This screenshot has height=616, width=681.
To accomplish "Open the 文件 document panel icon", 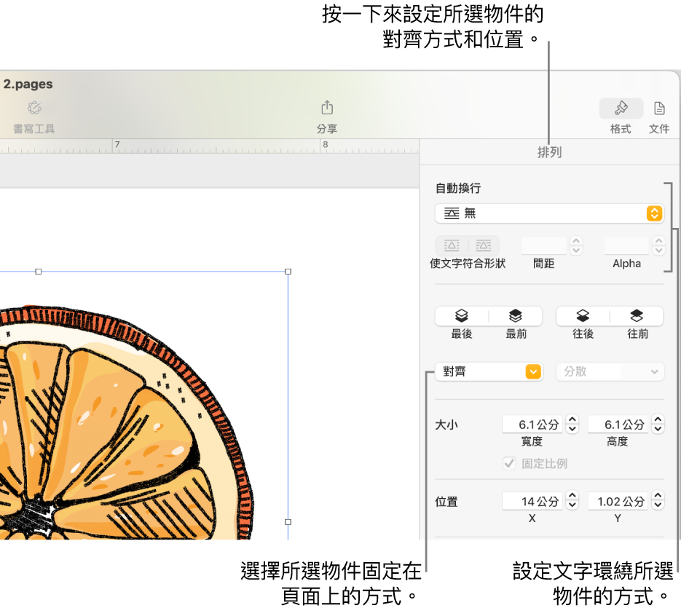I will (659, 108).
